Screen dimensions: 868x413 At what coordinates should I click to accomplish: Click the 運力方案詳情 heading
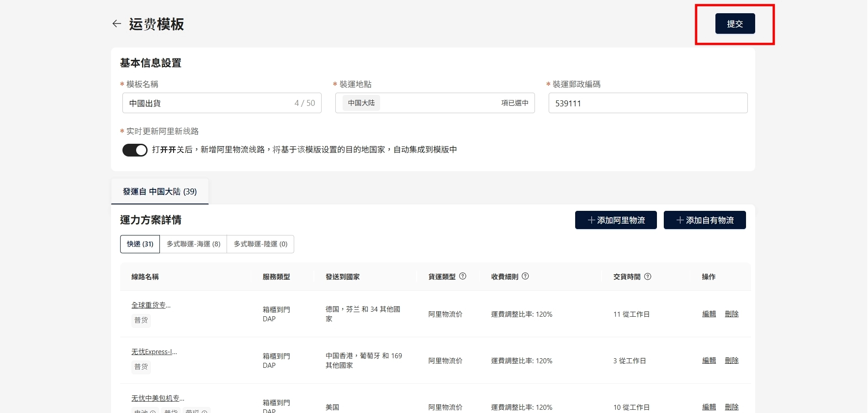point(151,220)
